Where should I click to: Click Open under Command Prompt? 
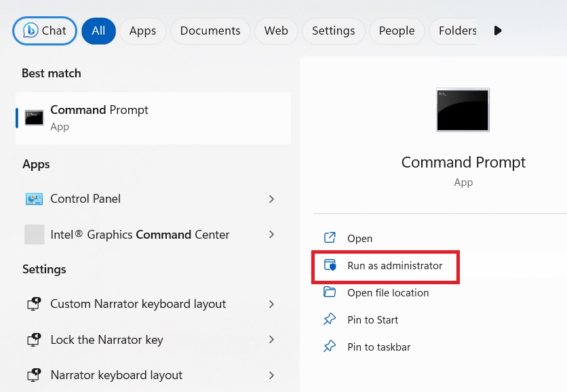[359, 238]
